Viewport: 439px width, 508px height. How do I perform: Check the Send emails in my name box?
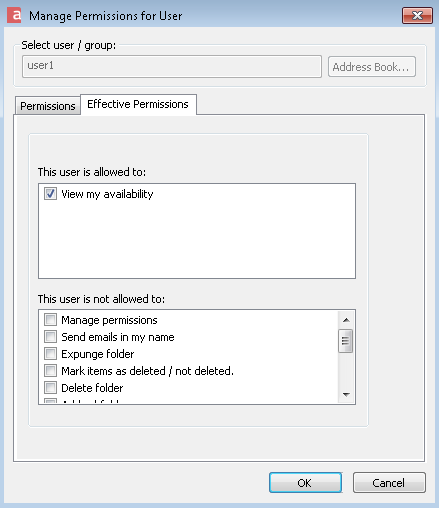pyautogui.click(x=50, y=337)
